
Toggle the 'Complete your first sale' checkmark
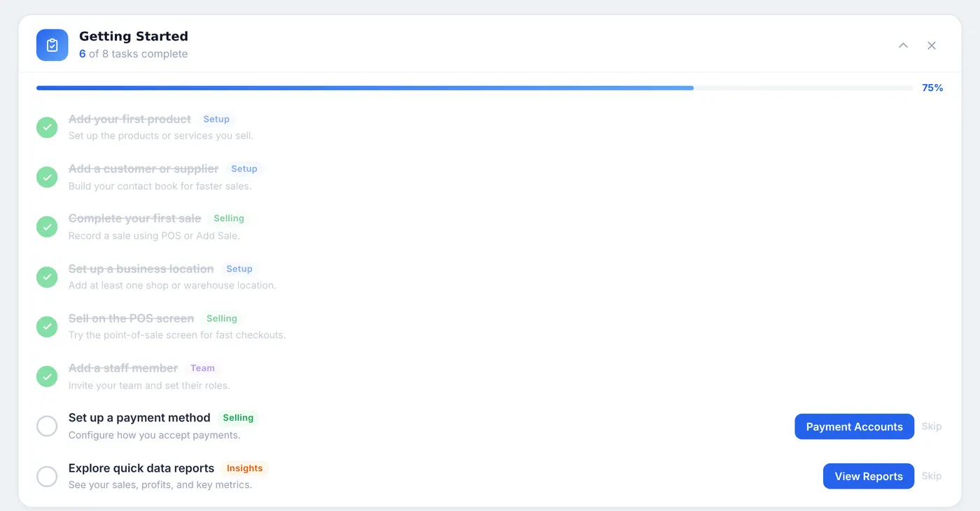47,227
